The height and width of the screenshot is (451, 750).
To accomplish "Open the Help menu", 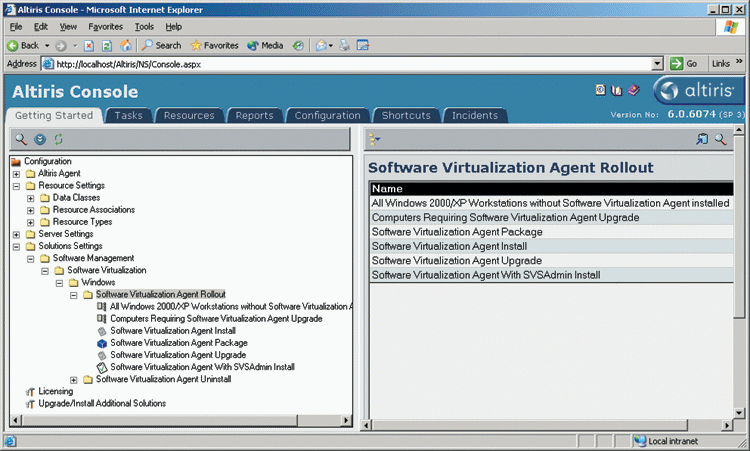I will coord(174,27).
